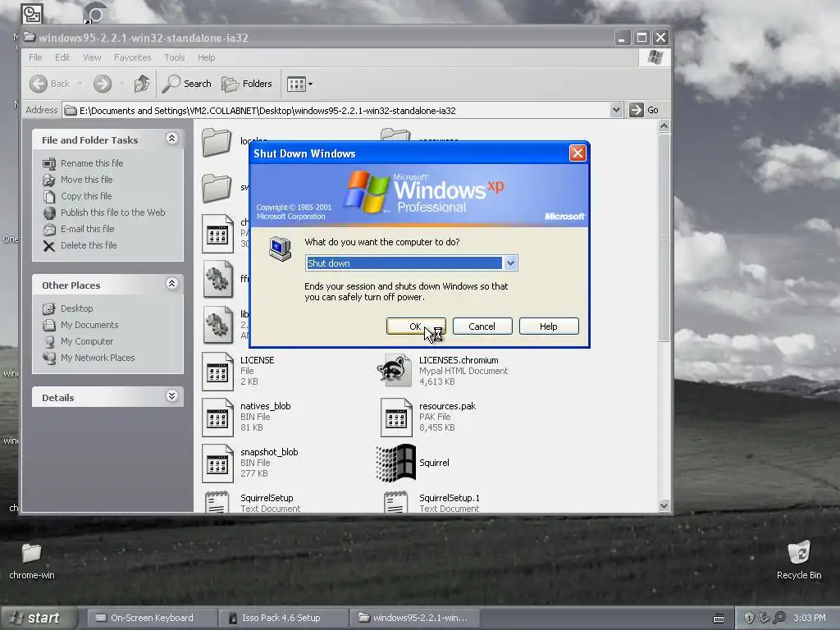Open the shutdown action dropdown
This screenshot has width=840, height=630.
[510, 263]
